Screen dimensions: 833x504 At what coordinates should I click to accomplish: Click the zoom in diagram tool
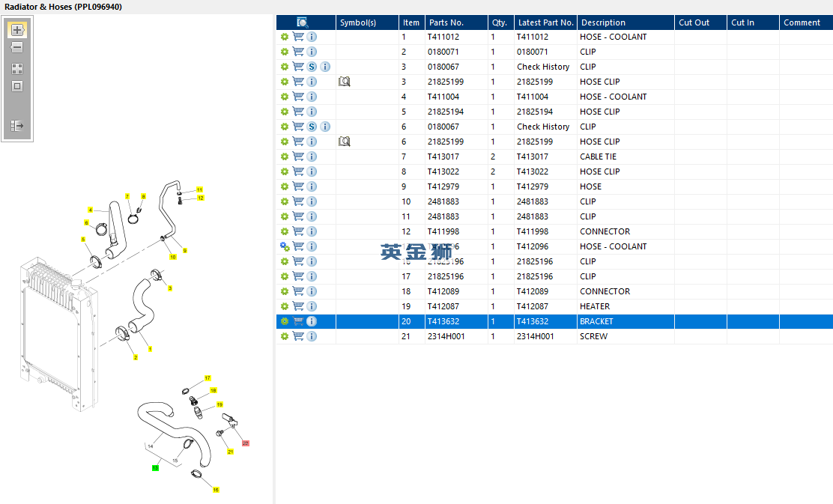pyautogui.click(x=17, y=30)
